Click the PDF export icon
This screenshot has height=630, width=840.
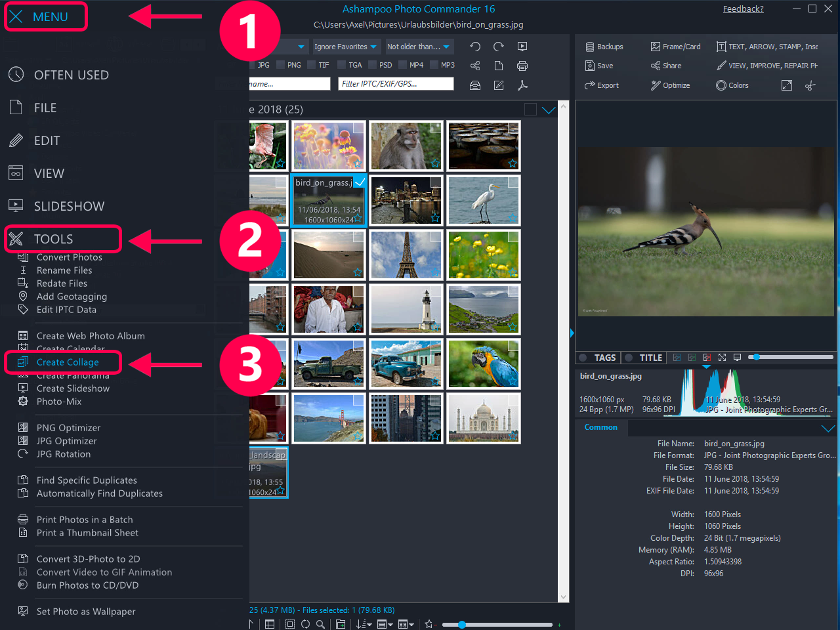[x=522, y=85]
